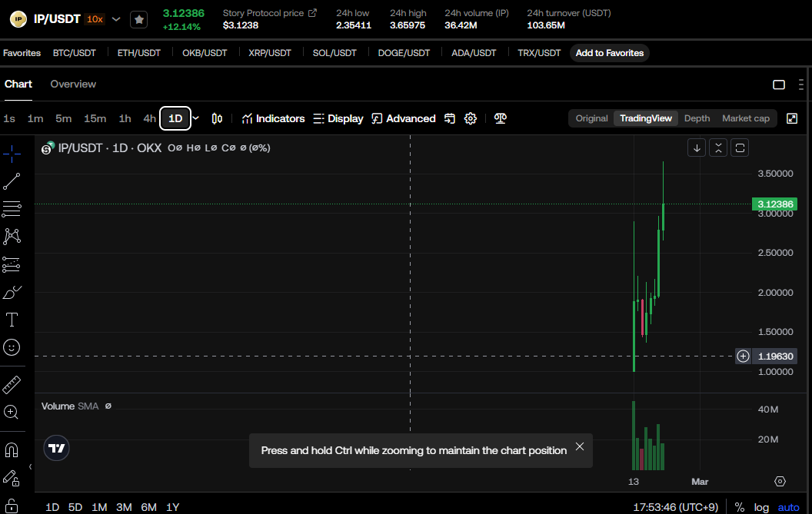Set date range to 1Y
Viewport: 812px width, 514px height.
[172, 507]
